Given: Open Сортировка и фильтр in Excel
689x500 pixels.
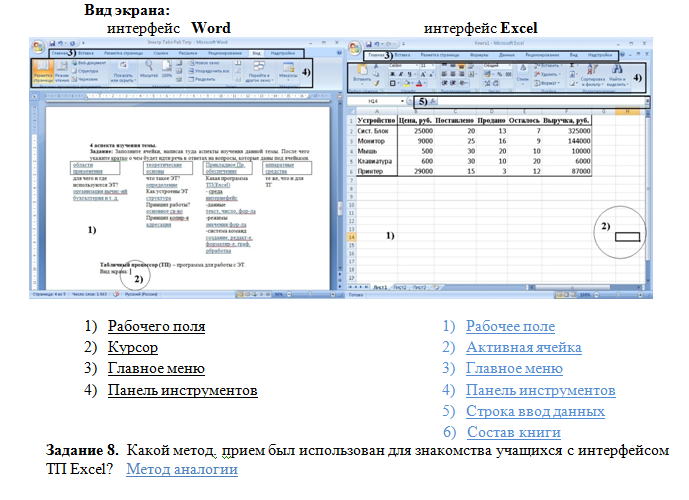Looking at the screenshot, I should point(593,75).
